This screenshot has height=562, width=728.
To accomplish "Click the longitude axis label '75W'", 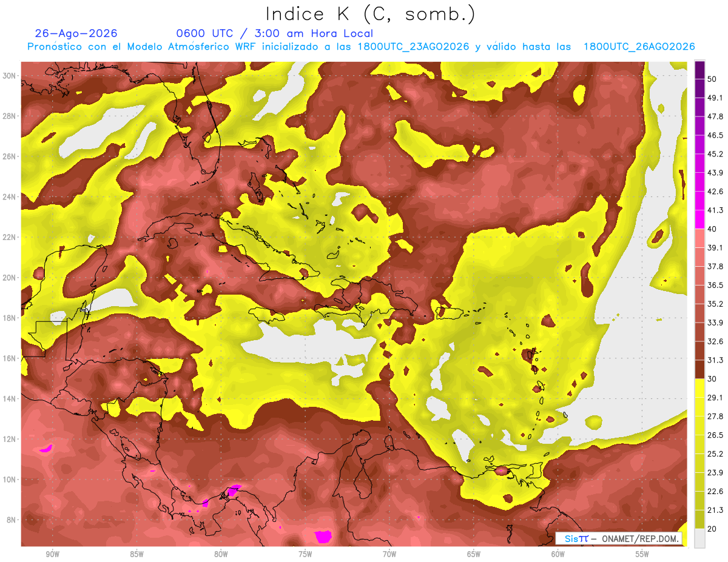I will click(305, 554).
